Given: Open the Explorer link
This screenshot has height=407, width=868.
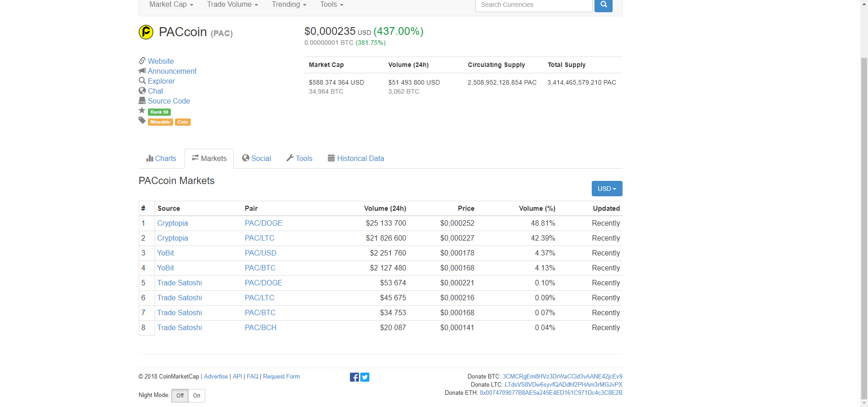Looking at the screenshot, I should click(x=161, y=81).
